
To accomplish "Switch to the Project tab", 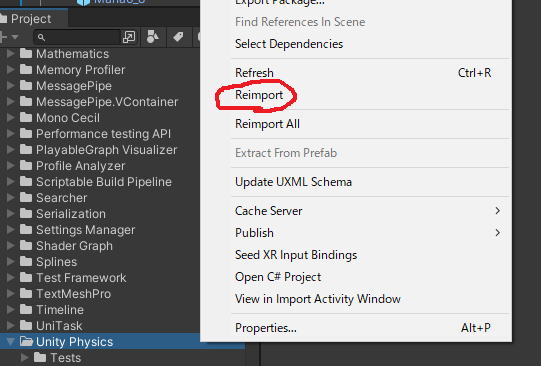I will coord(31,19).
